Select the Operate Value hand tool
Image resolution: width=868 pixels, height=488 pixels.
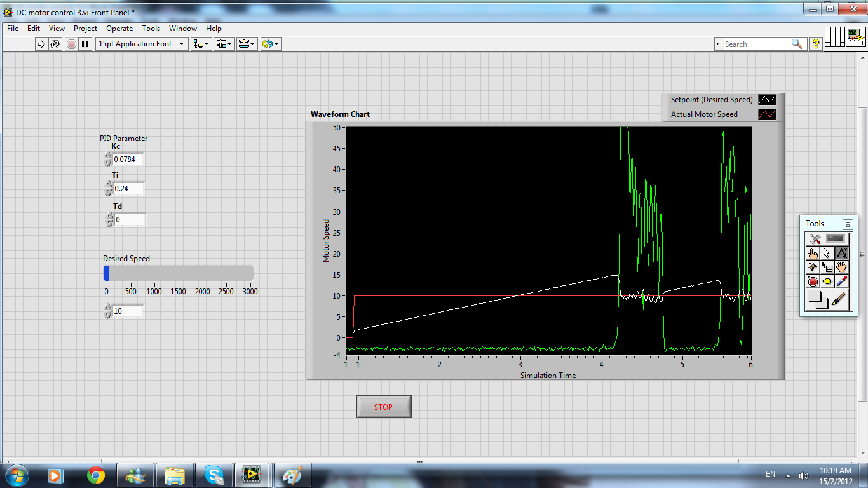click(x=813, y=253)
